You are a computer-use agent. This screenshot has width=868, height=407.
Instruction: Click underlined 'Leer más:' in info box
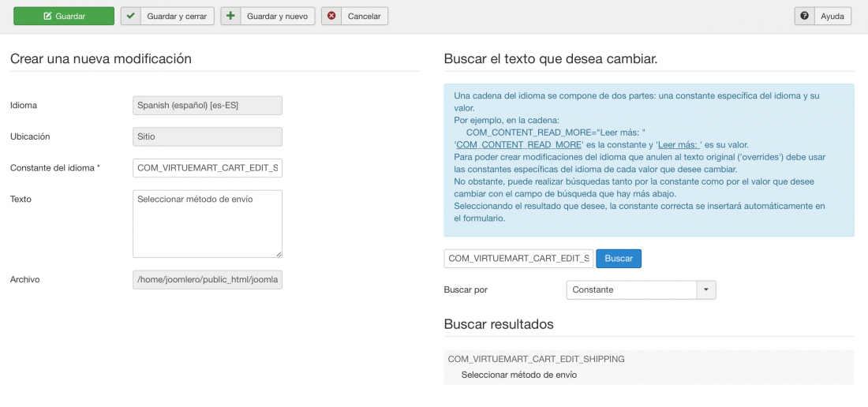pyautogui.click(x=679, y=145)
